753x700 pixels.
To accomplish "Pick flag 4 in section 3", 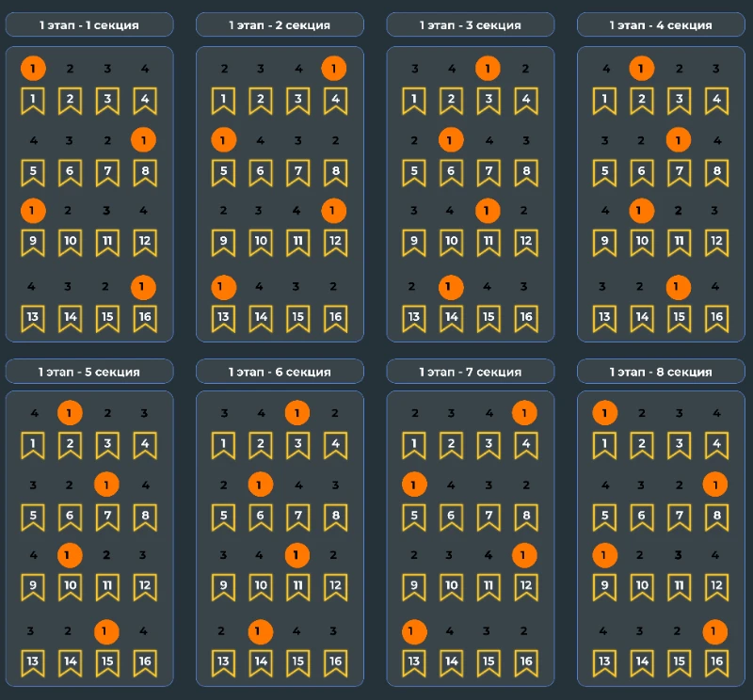I will tap(526, 101).
